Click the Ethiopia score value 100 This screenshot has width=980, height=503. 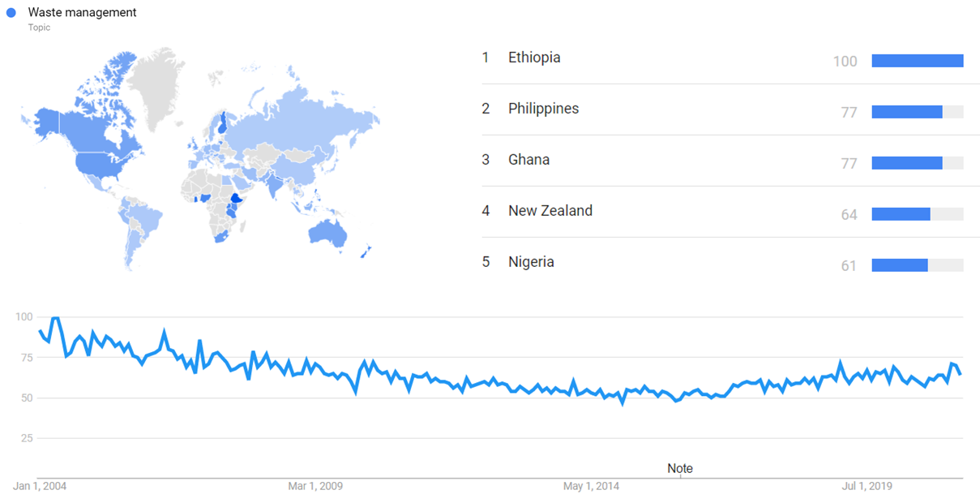tap(845, 61)
